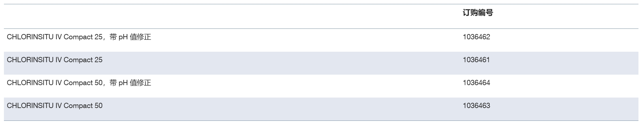Image resolution: width=644 pixels, height=128 pixels.
Task: Click the IV numeral in the 1036462 row
Action: point(58,37)
